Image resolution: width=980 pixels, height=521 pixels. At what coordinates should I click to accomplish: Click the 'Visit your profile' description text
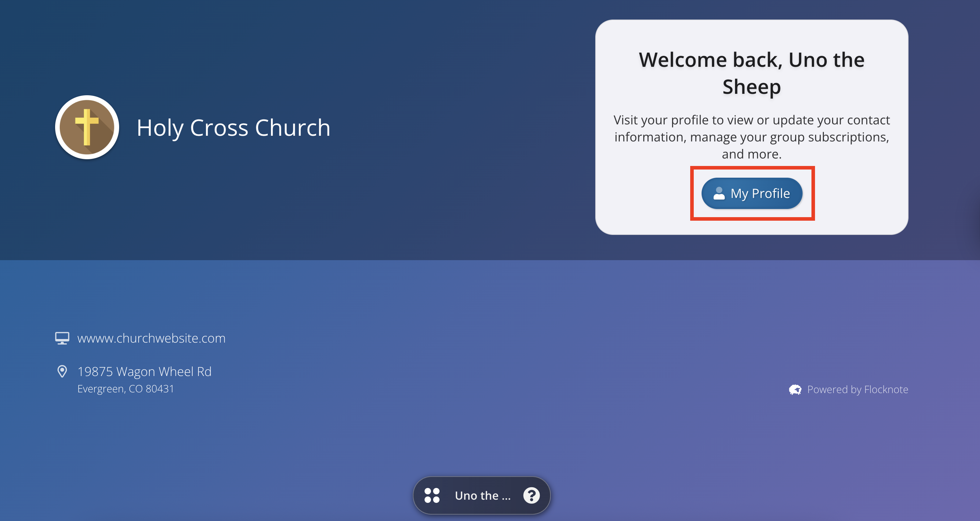coord(751,137)
